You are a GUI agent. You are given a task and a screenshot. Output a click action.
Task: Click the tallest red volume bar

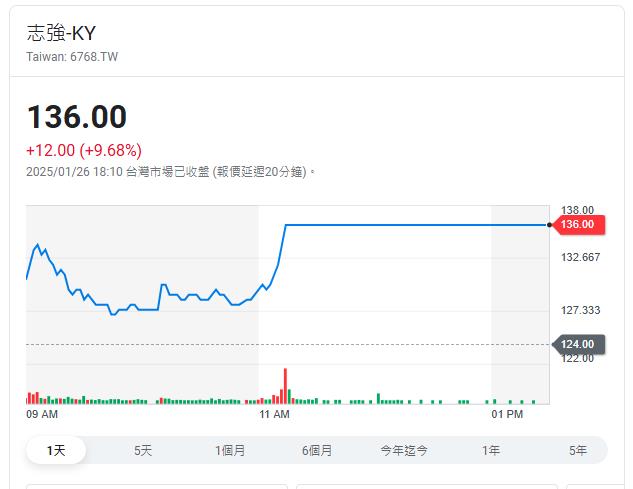pos(285,386)
